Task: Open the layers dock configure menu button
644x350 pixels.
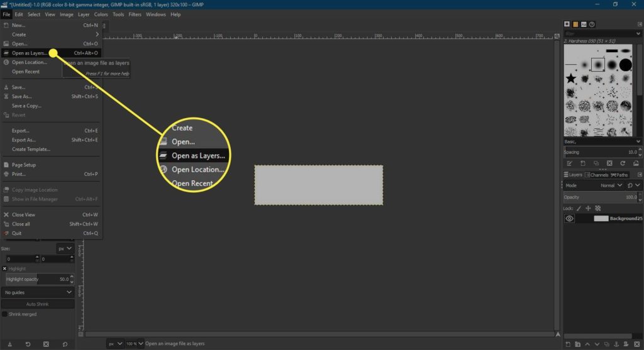Action: 640,175
